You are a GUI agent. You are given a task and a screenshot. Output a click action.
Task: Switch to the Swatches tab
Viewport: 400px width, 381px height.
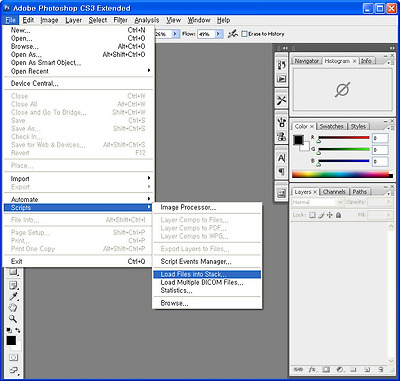pos(331,126)
